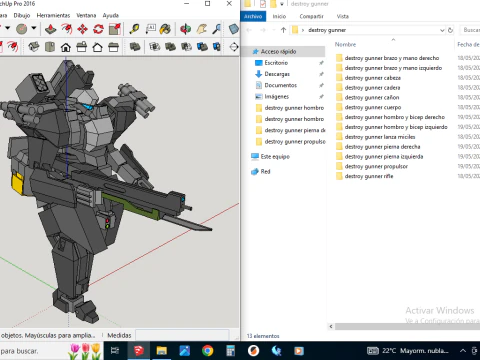
Task: Open the Calculator from the taskbar
Action: (230, 351)
